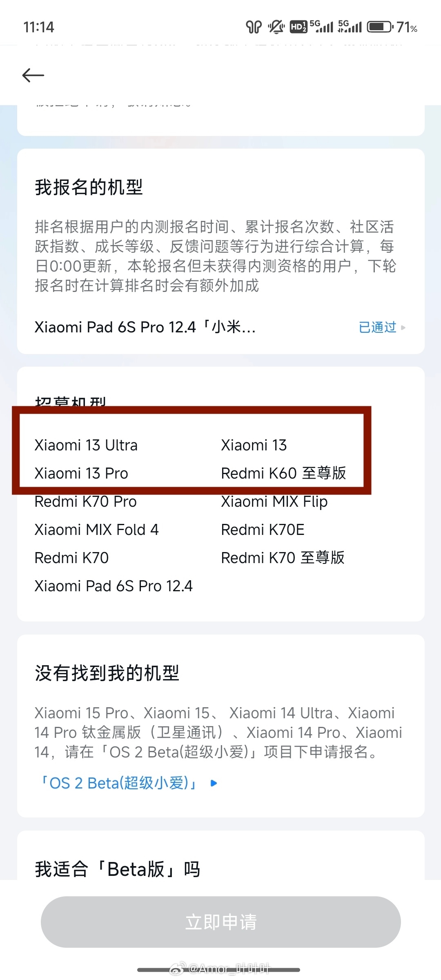This screenshot has height=980, width=441.
Task: Tap the first 5G signal icon
Action: [321, 27]
